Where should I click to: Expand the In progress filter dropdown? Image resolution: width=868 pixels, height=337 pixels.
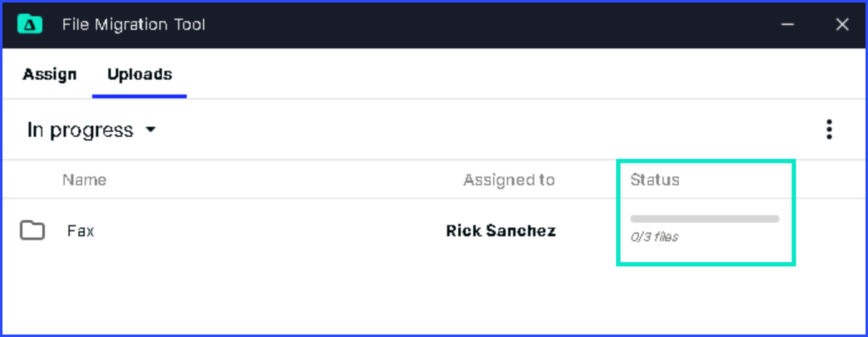92,130
